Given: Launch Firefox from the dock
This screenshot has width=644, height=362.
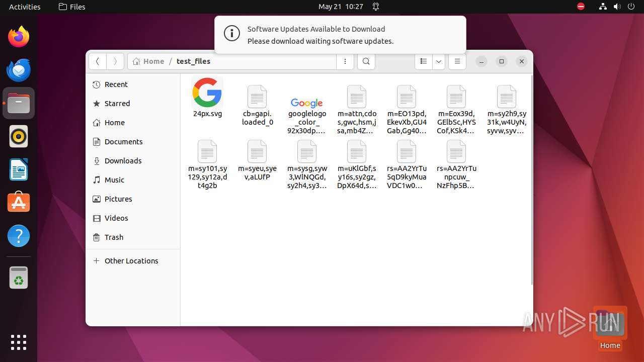Looking at the screenshot, I should point(19,37).
